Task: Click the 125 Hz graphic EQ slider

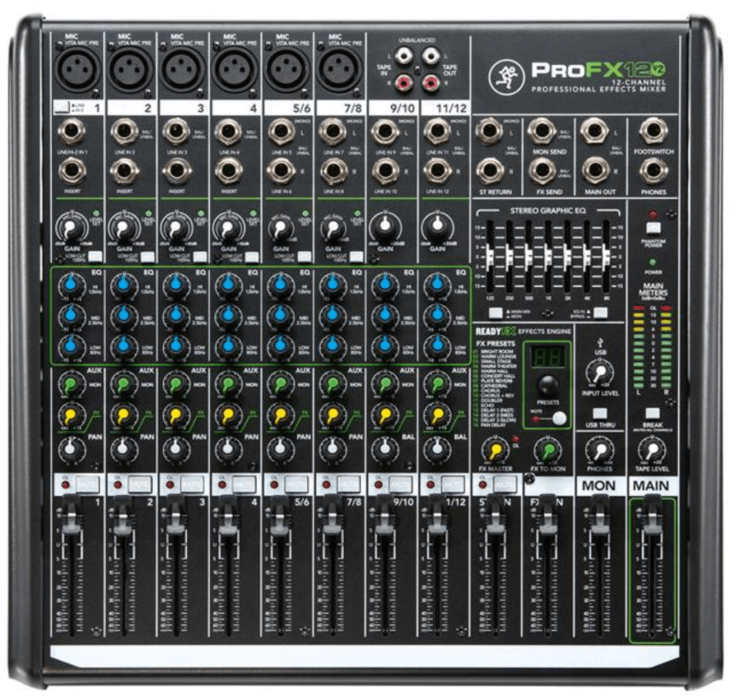Action: point(490,256)
